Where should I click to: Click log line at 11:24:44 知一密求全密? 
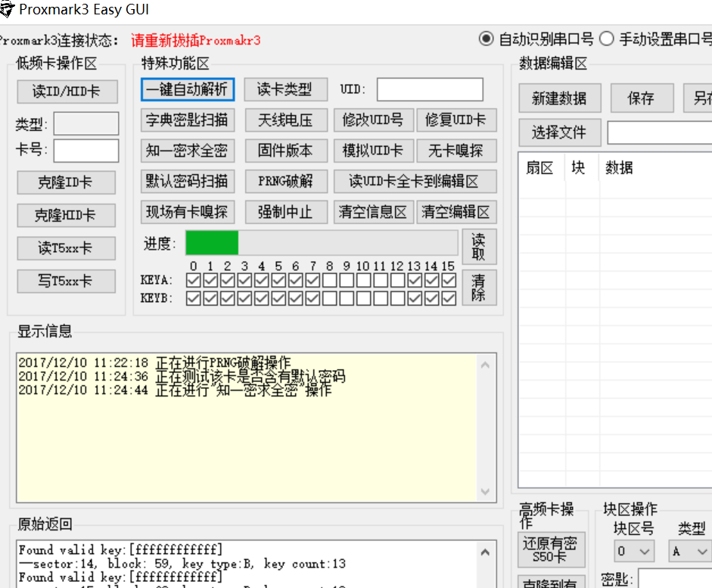[176, 390]
